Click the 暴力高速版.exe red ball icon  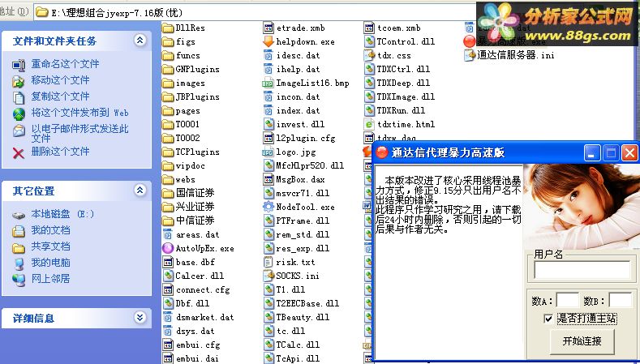470,41
